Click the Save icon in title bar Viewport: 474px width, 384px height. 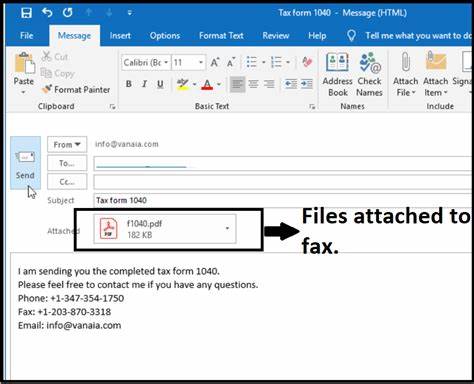click(x=26, y=13)
